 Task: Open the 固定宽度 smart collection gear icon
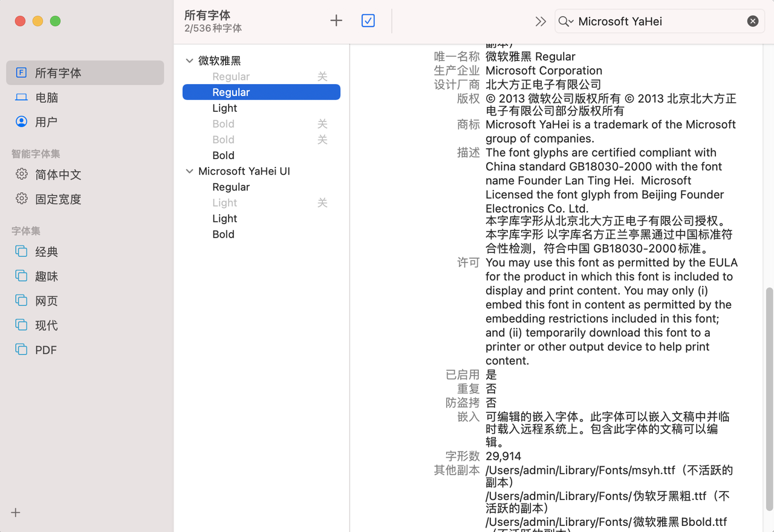pos(21,199)
